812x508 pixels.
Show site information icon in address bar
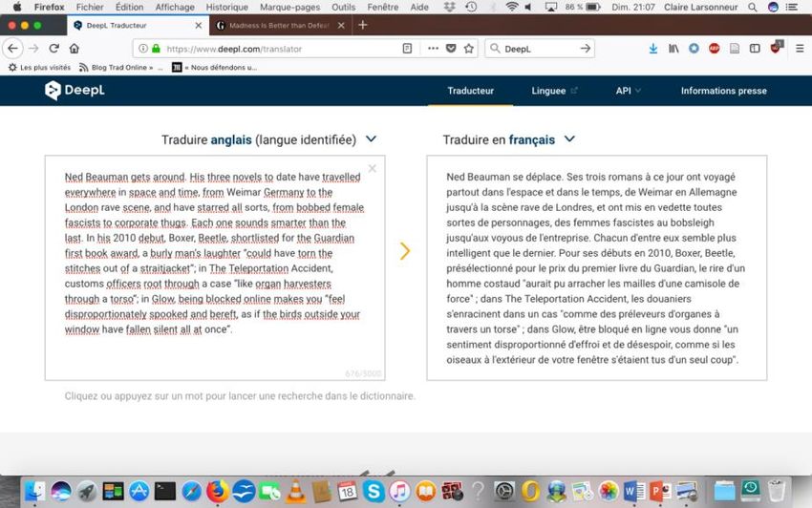(x=143, y=49)
